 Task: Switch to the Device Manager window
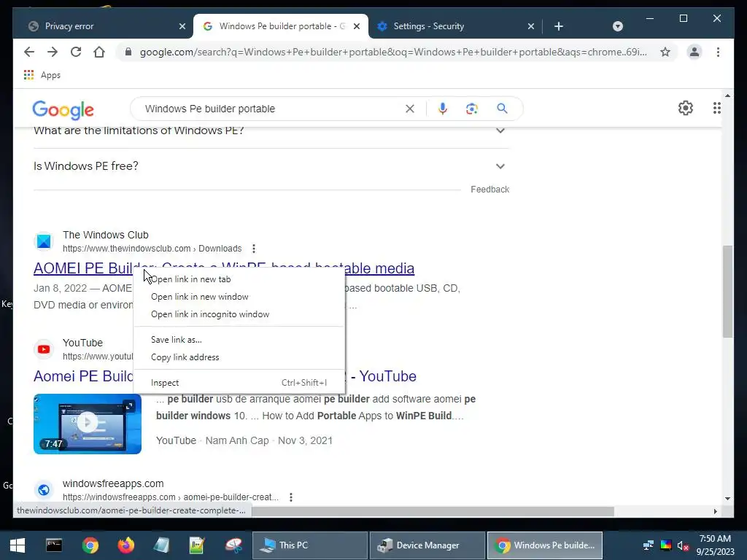coord(427,545)
